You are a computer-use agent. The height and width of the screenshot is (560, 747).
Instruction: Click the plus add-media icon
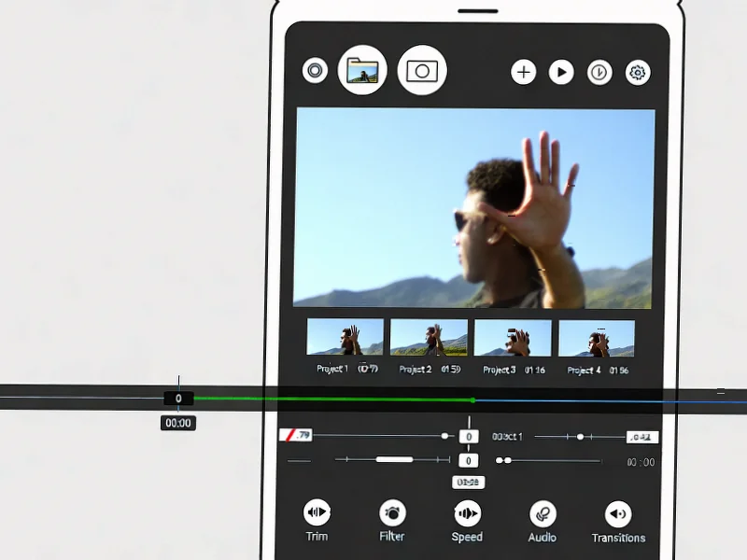[524, 72]
